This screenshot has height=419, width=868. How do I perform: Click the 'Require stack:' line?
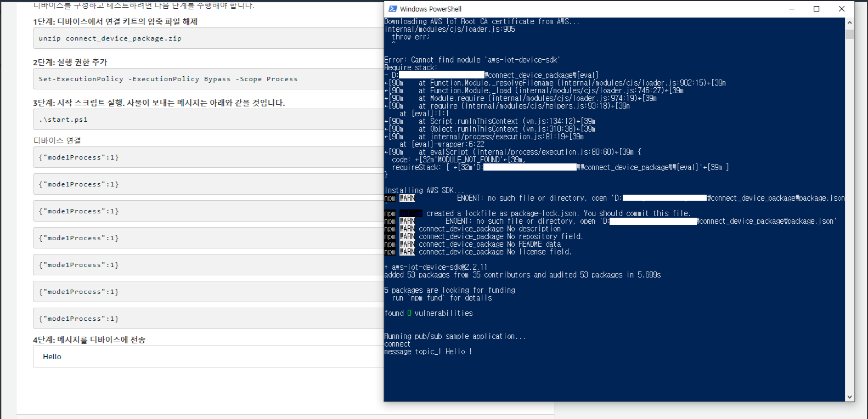(x=411, y=67)
